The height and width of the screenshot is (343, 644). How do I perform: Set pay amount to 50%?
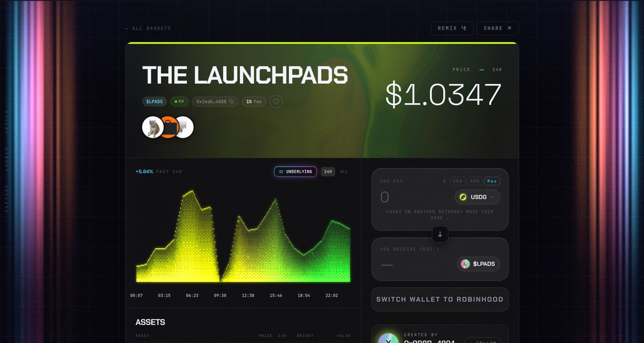474,181
